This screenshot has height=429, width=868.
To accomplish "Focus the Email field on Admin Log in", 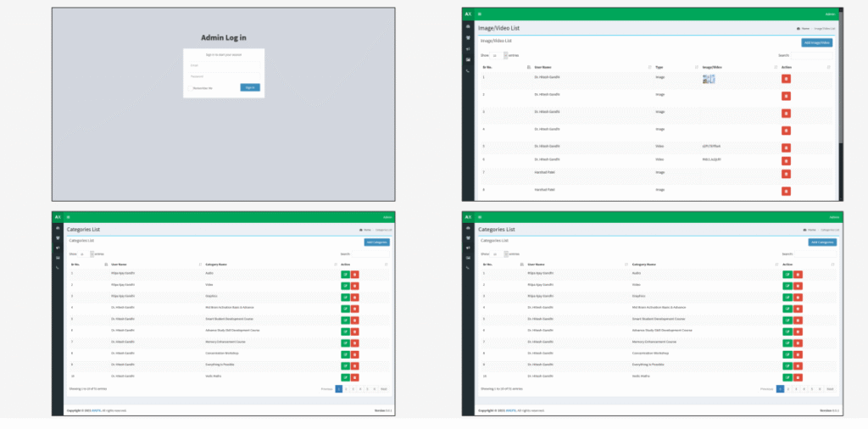I will (x=224, y=64).
